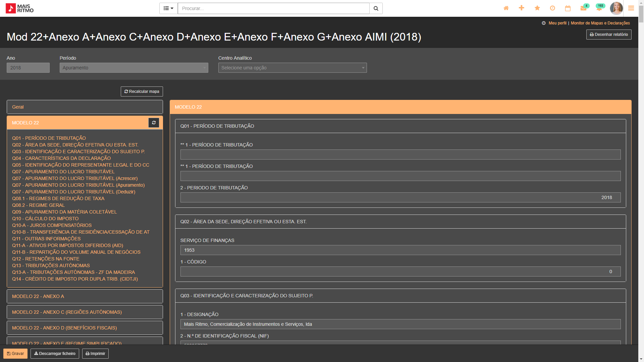Viewport: 644px width, 362px height.
Task: Open the Período dropdown
Action: click(x=134, y=68)
